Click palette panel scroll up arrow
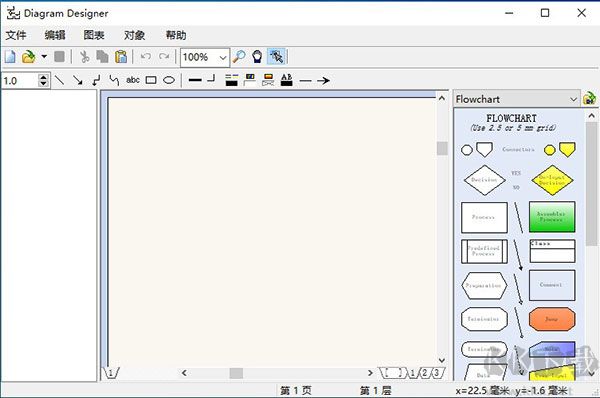 click(x=592, y=115)
